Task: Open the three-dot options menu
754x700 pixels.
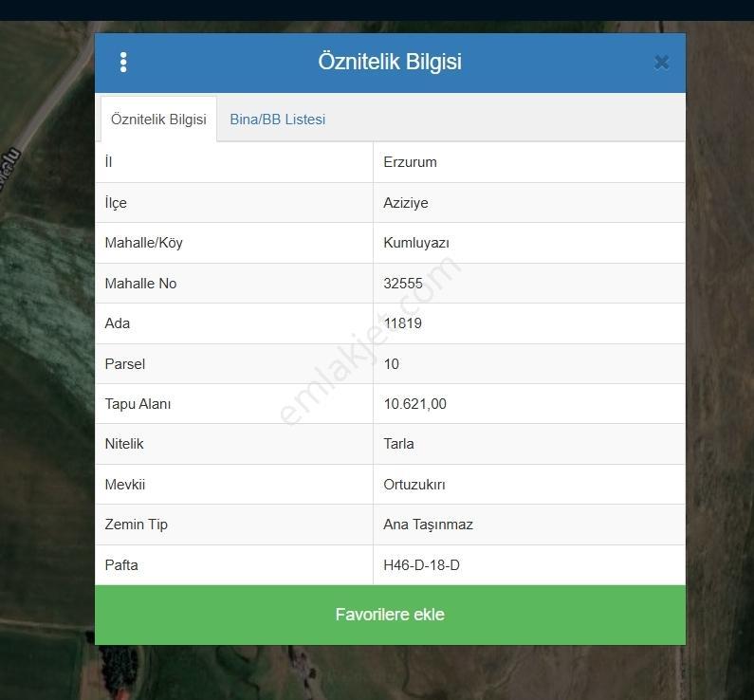Action: (x=123, y=63)
